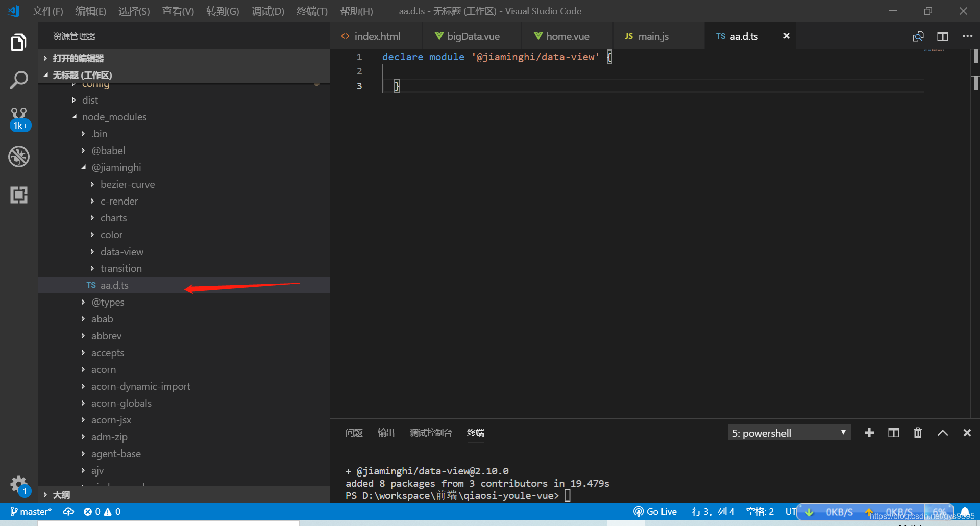Click the master* git branch indicator
This screenshot has height=526, width=980.
point(31,511)
